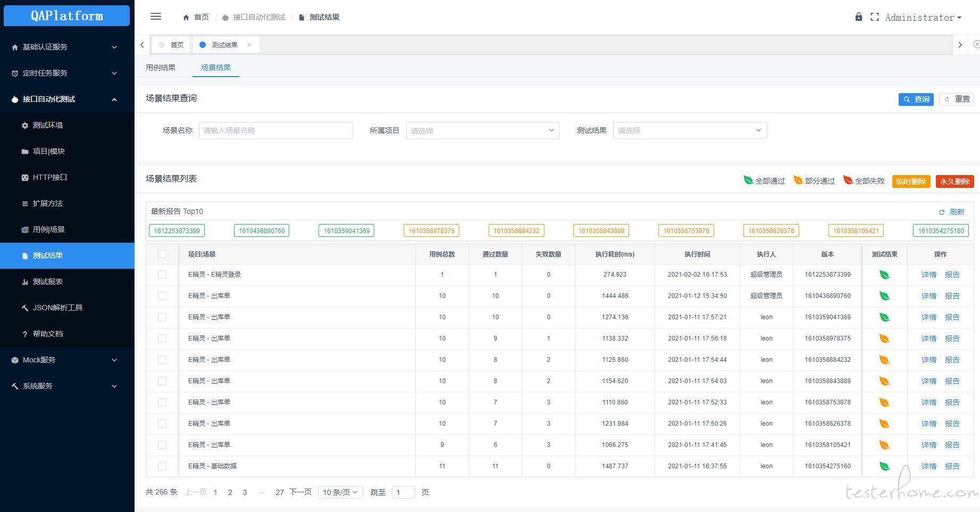Image resolution: width=980 pixels, height=512 pixels.
Task: Open 测试报表 chart item in sidebar
Action: click(67, 282)
